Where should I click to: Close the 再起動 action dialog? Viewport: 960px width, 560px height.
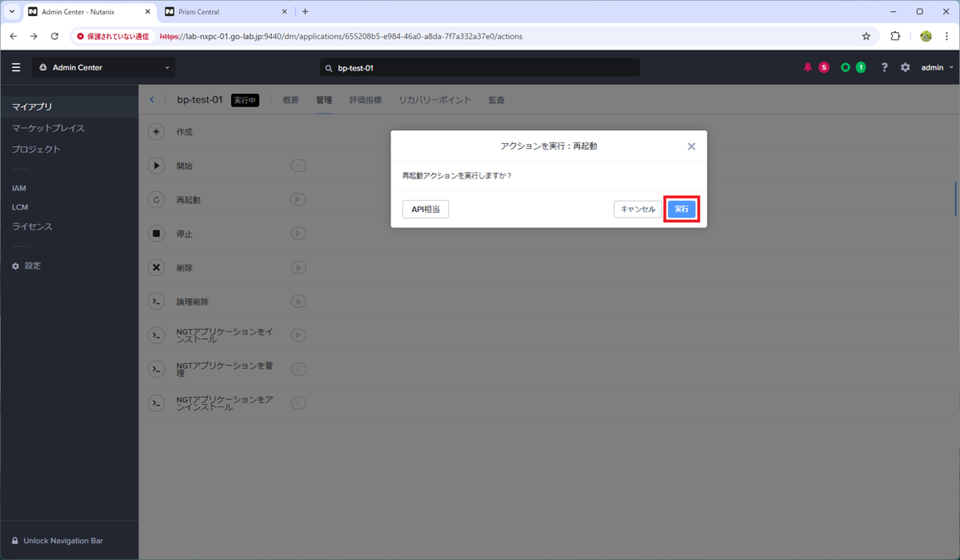691,146
